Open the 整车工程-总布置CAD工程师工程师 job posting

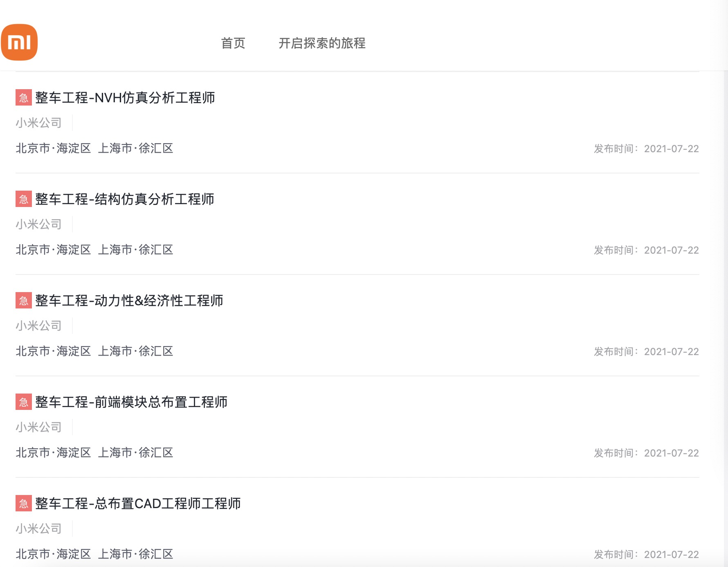[138, 504]
